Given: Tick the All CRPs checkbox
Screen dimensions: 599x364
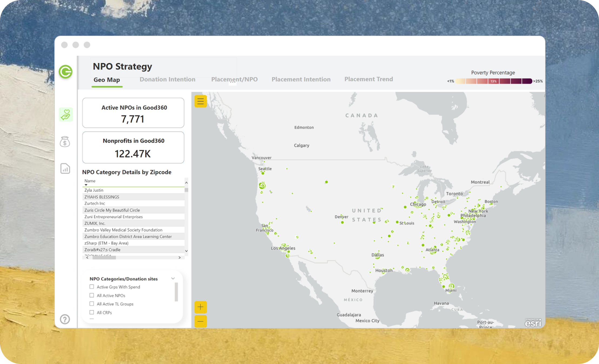Looking at the screenshot, I should 92,312.
